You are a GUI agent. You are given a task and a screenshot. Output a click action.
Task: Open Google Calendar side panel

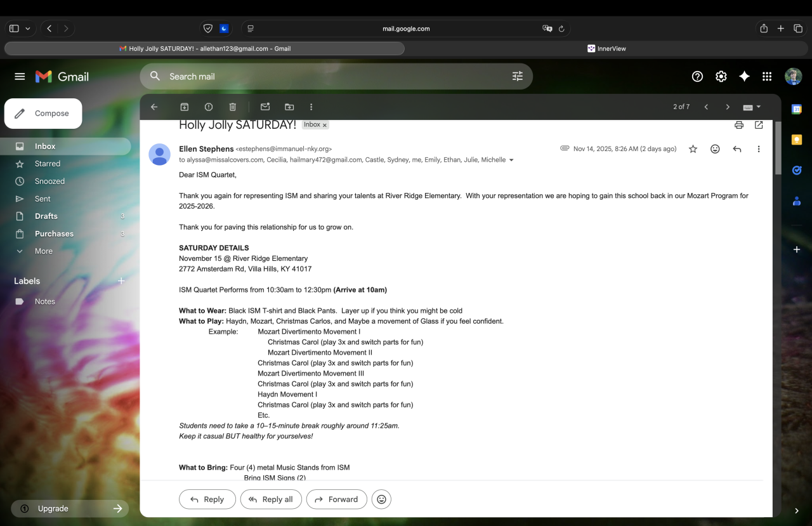tap(797, 109)
